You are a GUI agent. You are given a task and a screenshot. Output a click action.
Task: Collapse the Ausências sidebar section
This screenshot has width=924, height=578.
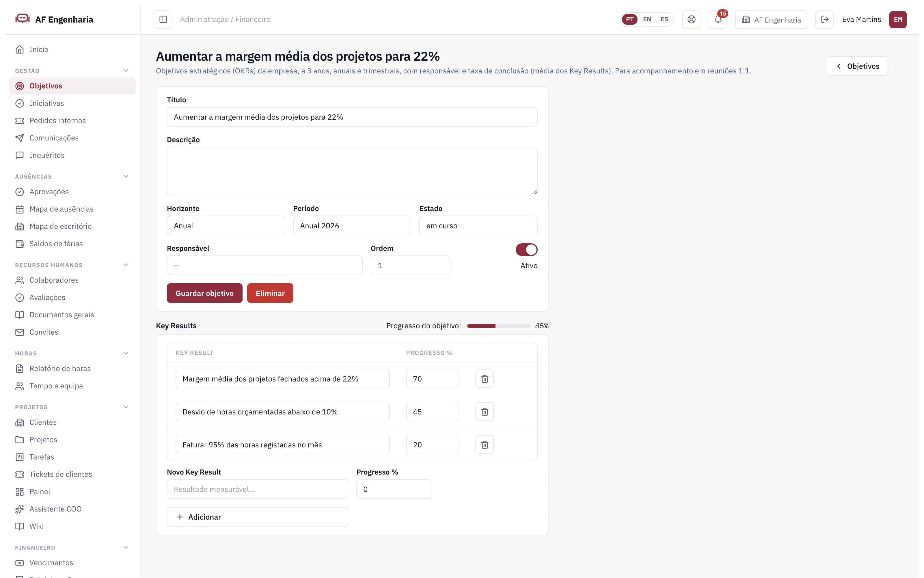[x=126, y=176]
